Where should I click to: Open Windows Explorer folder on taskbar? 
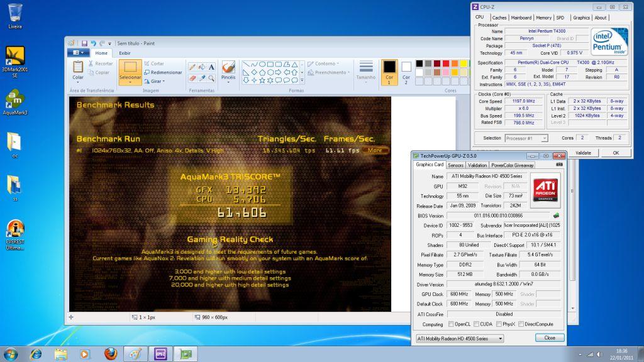pyautogui.click(x=61, y=354)
